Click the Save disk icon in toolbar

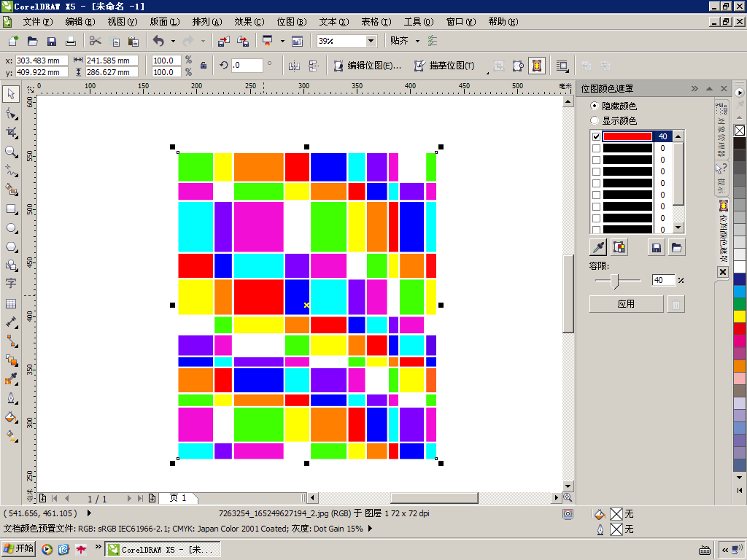click(52, 41)
